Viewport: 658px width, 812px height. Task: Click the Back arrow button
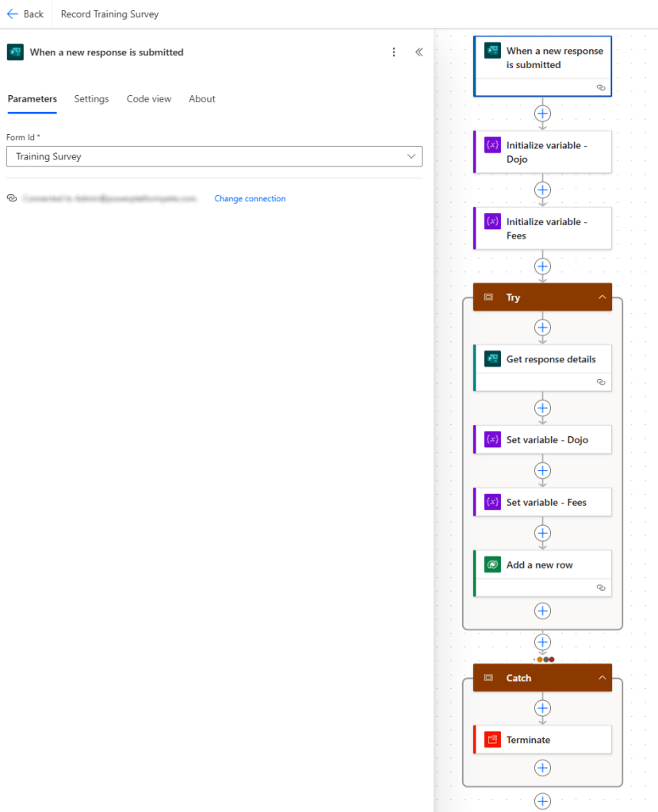pos(25,14)
